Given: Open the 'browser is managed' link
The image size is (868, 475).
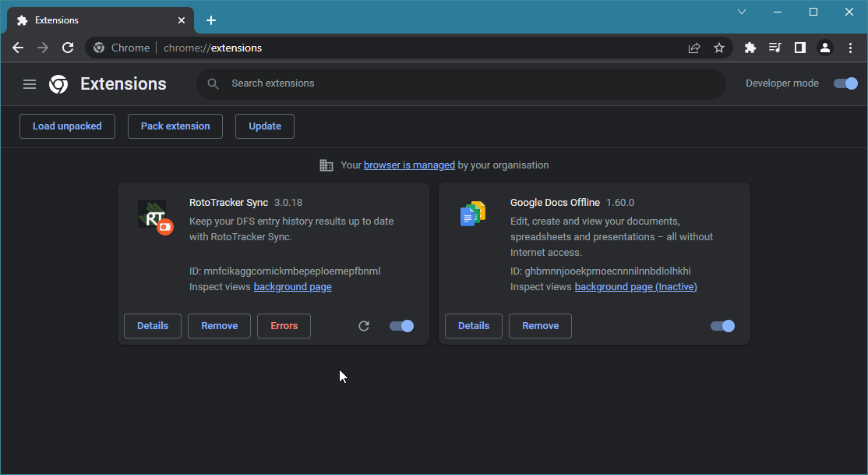Looking at the screenshot, I should (x=409, y=165).
